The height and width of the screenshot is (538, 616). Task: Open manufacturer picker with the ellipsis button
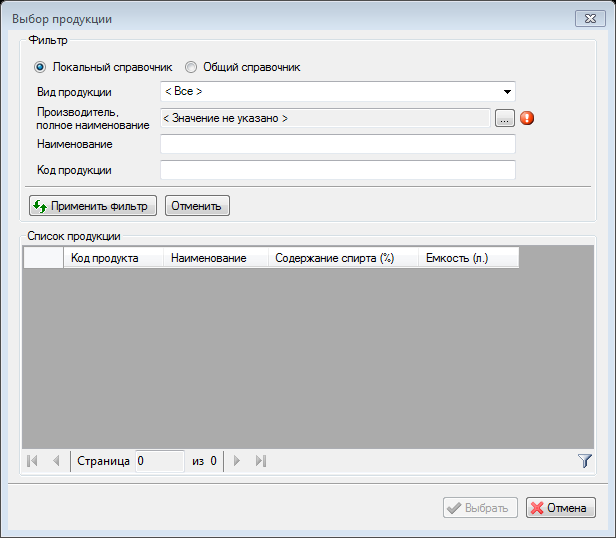505,118
